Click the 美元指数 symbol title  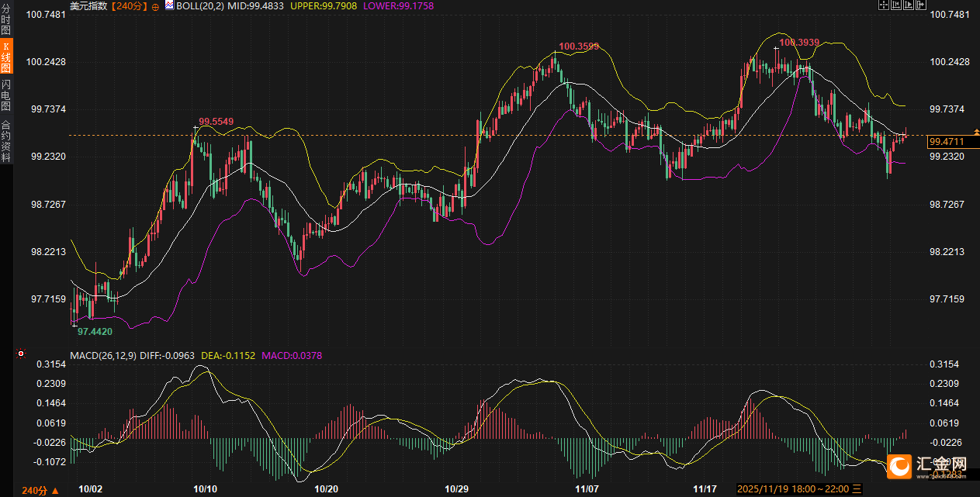point(88,6)
